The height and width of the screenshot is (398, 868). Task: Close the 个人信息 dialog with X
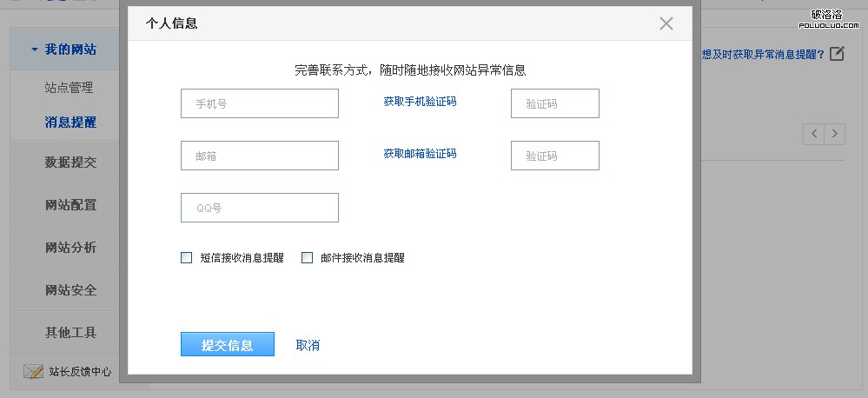click(x=666, y=23)
